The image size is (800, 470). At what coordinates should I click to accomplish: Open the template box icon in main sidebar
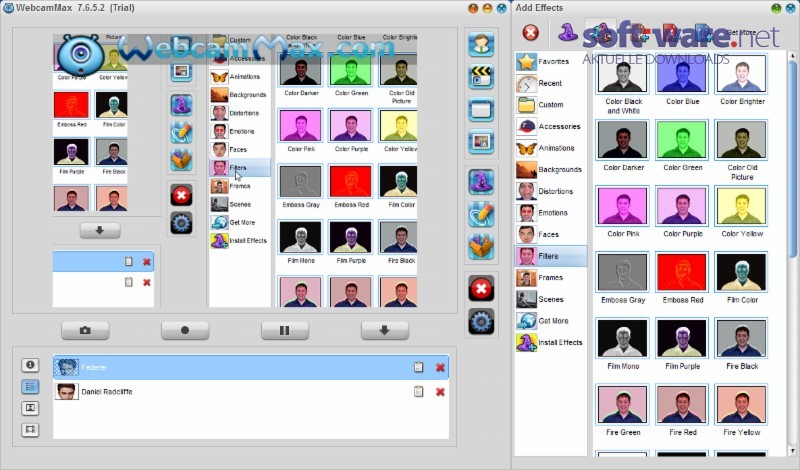(x=481, y=247)
